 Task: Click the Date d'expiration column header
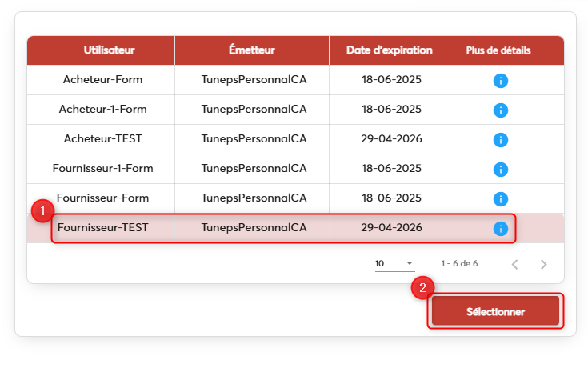pyautogui.click(x=390, y=50)
